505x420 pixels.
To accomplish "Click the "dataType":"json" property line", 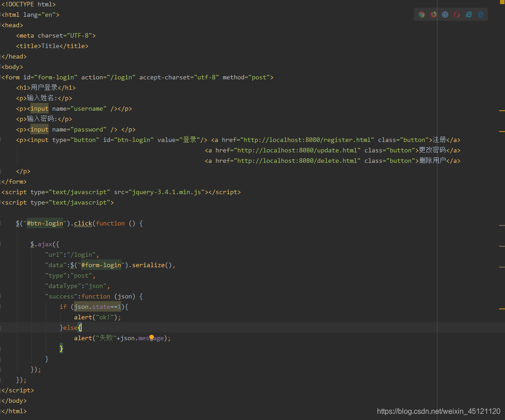I will click(78, 286).
